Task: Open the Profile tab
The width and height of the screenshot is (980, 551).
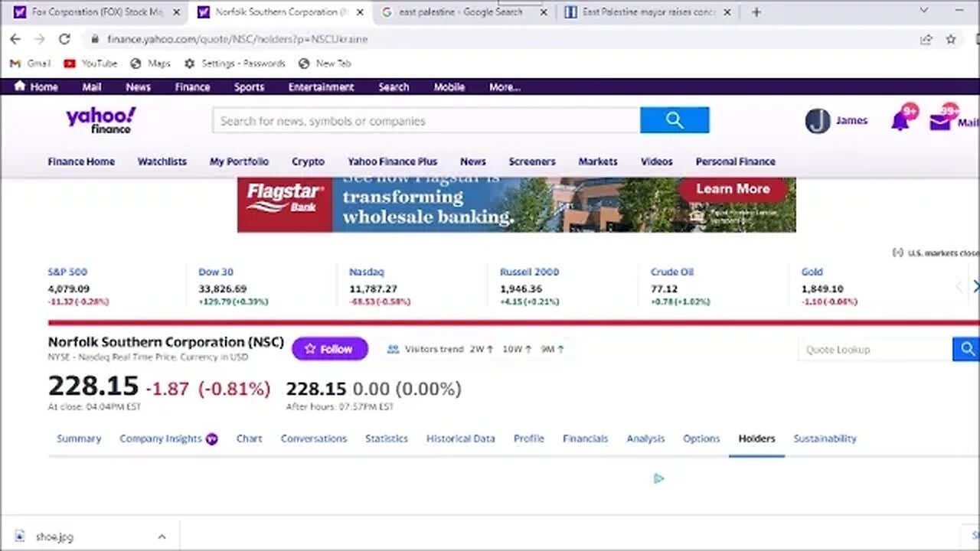Action: click(x=529, y=439)
